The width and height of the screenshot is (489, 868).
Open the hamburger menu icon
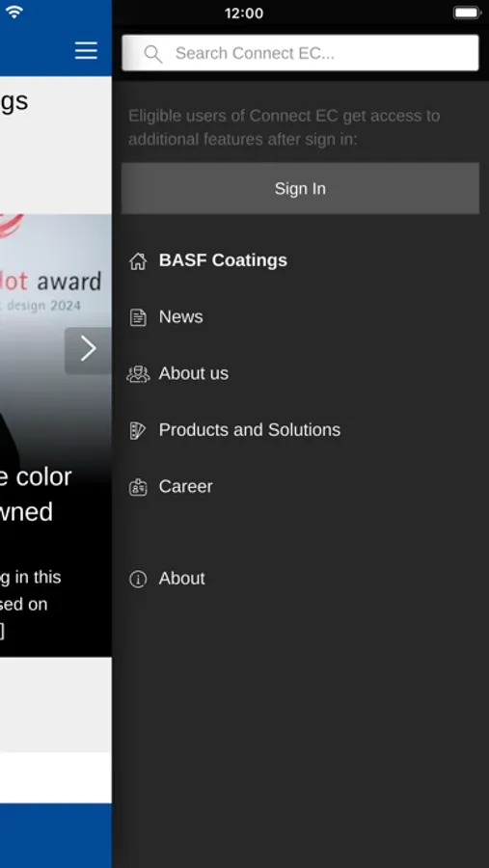87,50
